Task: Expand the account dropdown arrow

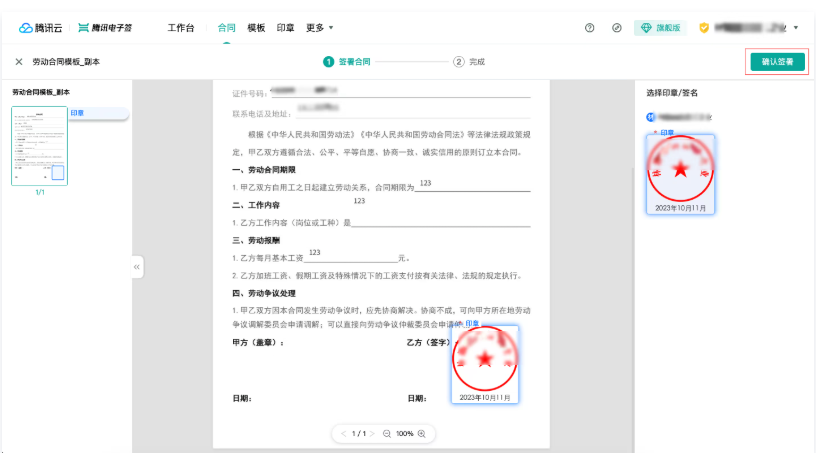Action: coord(796,28)
